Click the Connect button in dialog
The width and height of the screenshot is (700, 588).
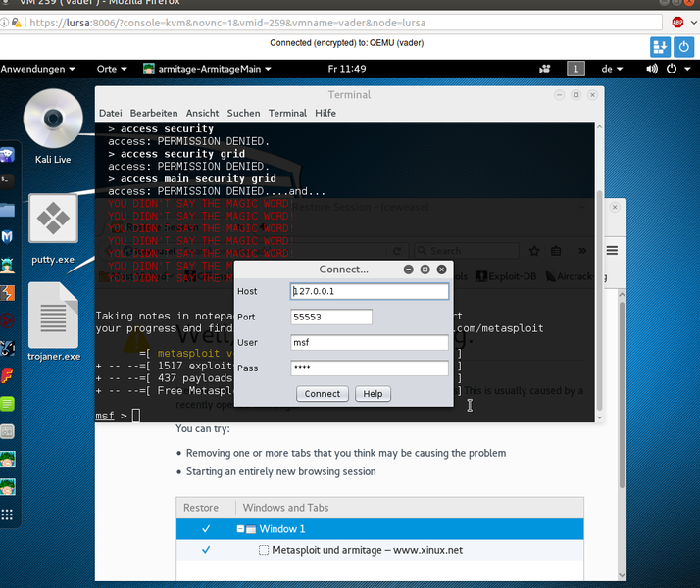point(322,394)
